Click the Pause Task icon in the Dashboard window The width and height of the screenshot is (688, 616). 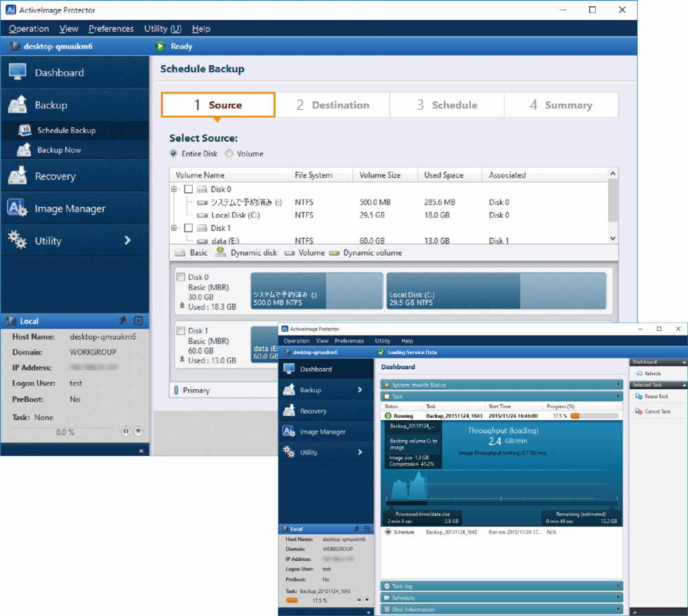click(639, 396)
